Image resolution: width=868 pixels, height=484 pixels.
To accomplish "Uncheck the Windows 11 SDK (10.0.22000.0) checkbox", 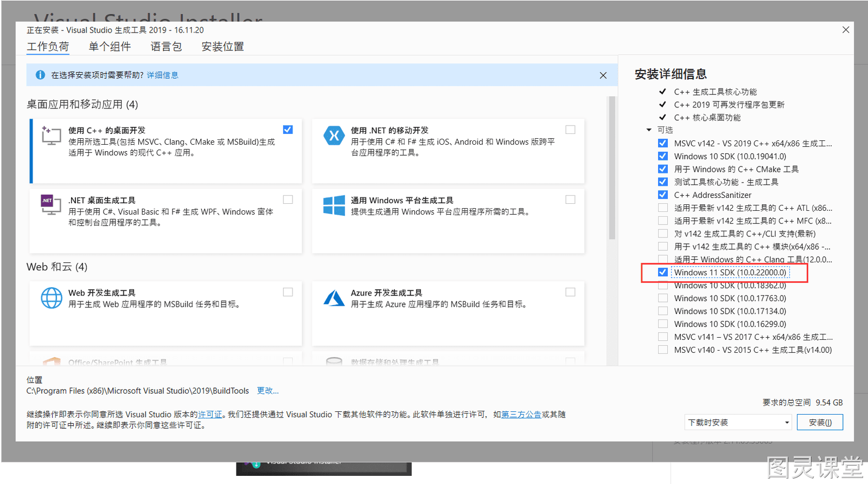I will pos(662,272).
